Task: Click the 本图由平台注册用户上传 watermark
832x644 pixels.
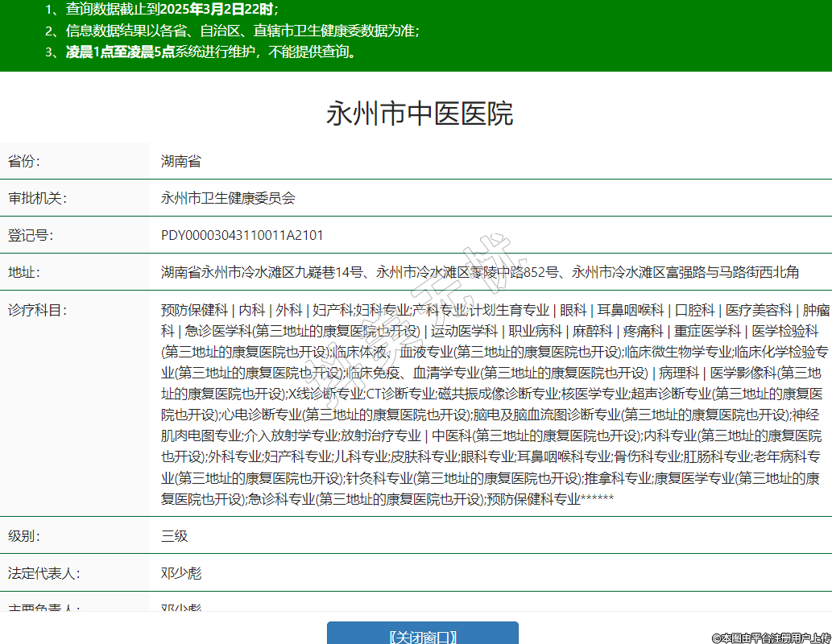Action: pyautogui.click(x=771, y=637)
